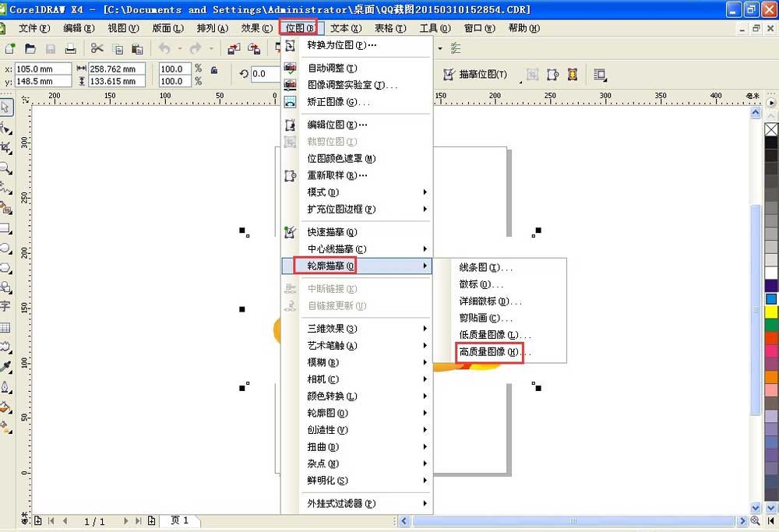Click the Print icon in toolbar
The height and width of the screenshot is (532, 779).
tap(71, 48)
